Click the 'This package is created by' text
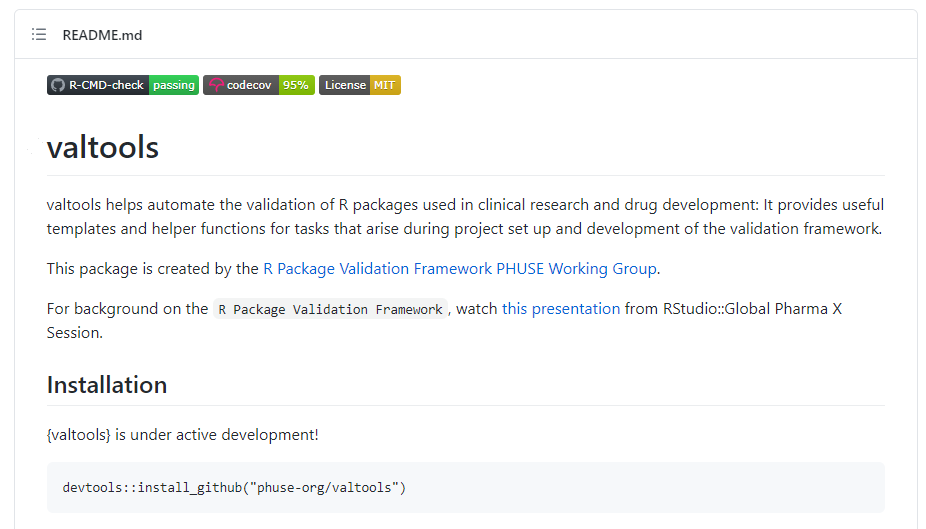This screenshot has height=529, width=926. [152, 269]
